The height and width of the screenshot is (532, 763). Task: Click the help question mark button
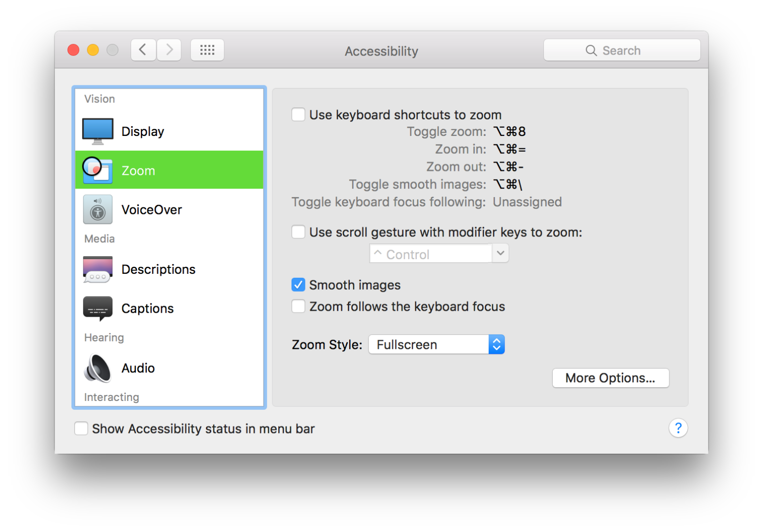678,428
